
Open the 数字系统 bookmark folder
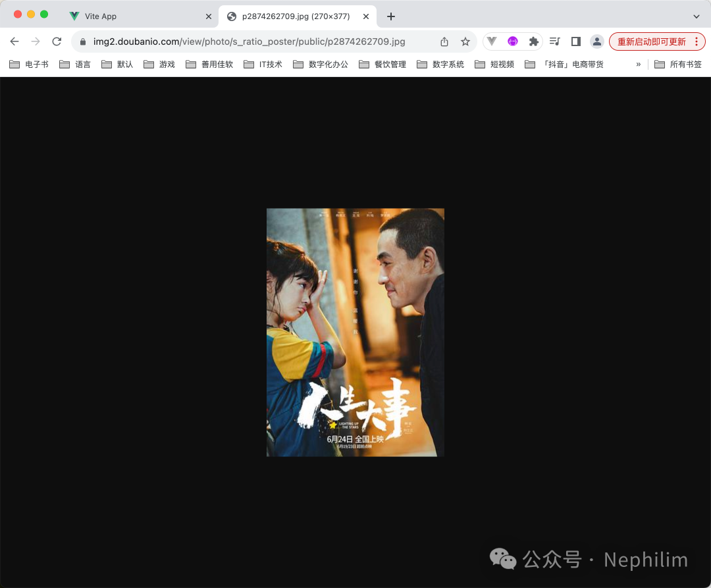[x=440, y=65]
